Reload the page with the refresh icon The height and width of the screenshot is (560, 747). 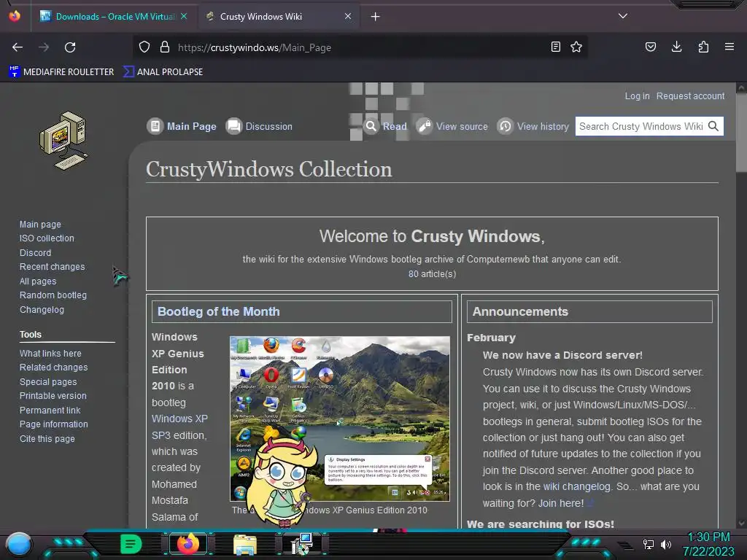[x=70, y=47]
